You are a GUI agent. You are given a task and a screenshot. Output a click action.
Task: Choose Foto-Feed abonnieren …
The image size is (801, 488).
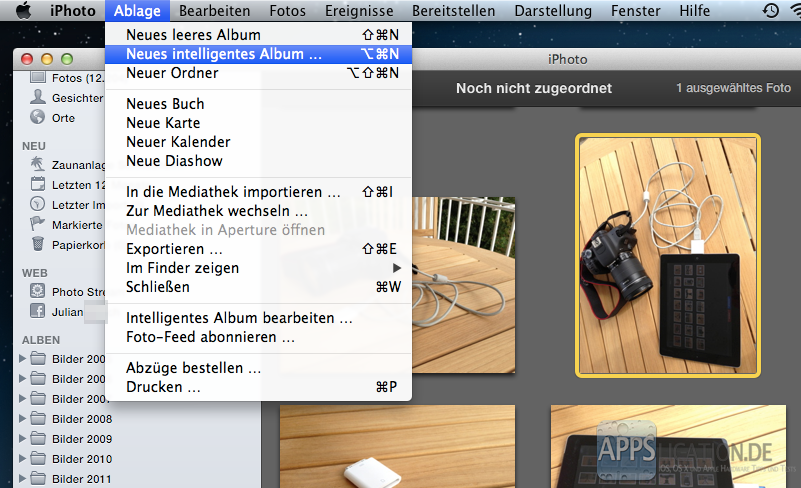[x=258, y=337]
